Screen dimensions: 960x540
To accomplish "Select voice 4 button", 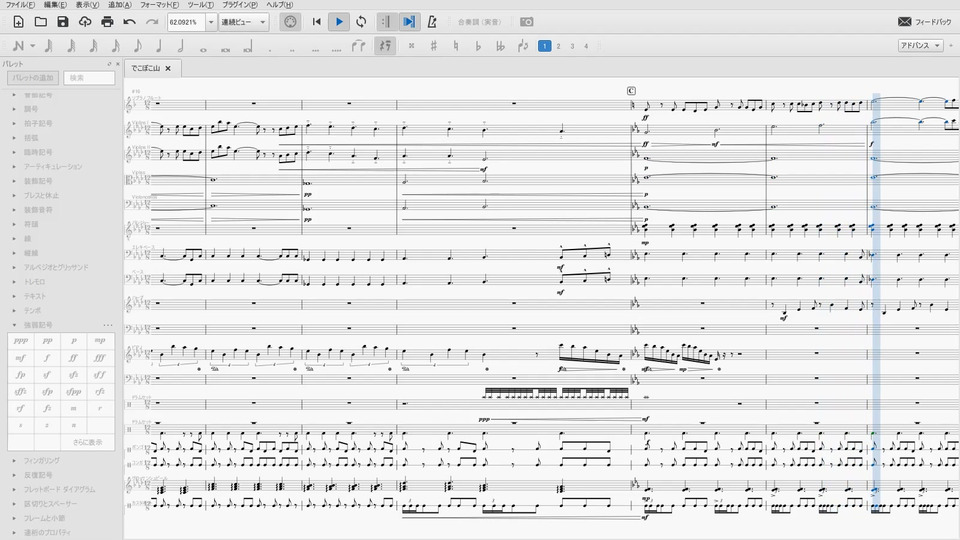I will (x=586, y=46).
